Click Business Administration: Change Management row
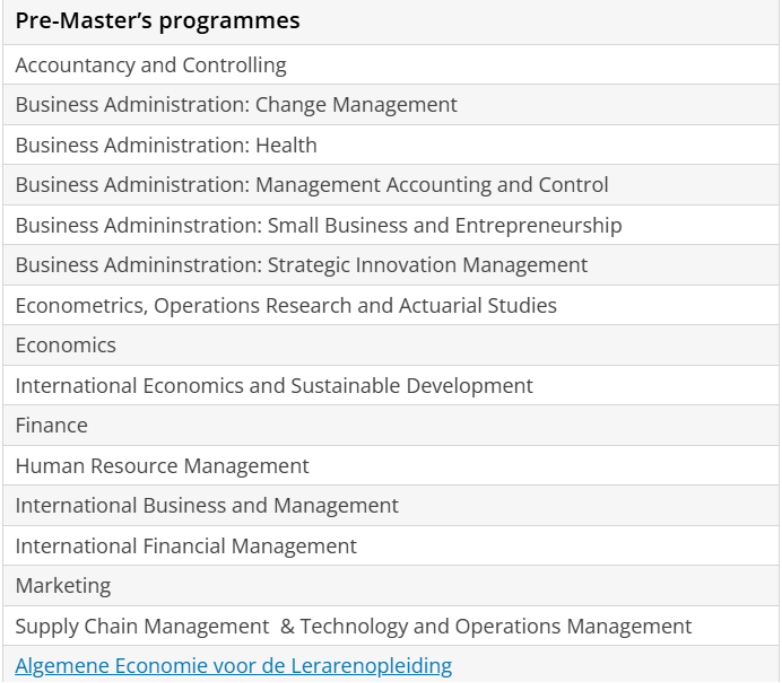 point(236,105)
